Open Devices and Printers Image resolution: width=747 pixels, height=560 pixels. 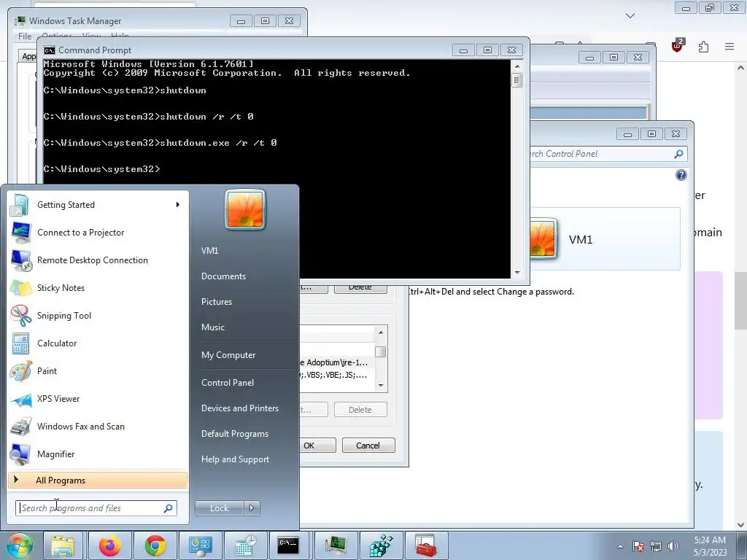240,408
